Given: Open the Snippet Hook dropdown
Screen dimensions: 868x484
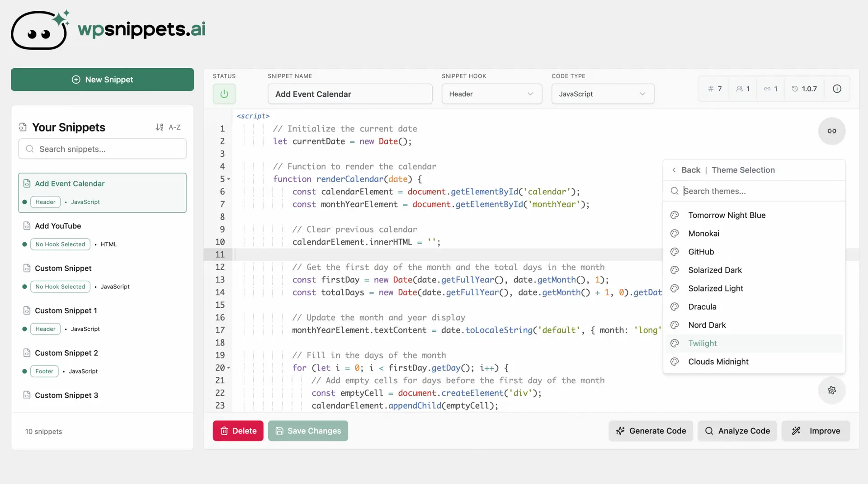Looking at the screenshot, I should pyautogui.click(x=491, y=94).
